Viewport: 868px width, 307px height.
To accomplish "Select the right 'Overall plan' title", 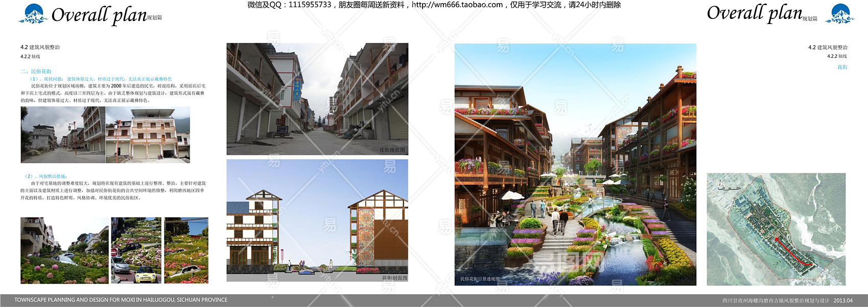I will point(754,13).
